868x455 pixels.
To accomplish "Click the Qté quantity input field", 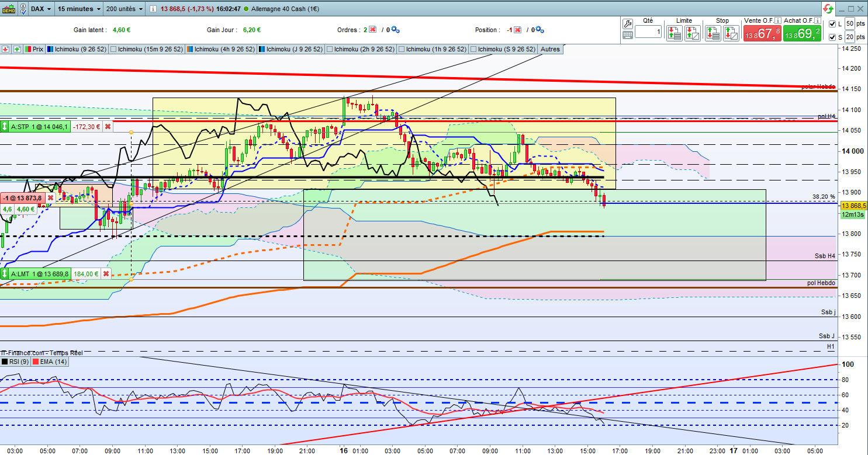I will [x=649, y=32].
